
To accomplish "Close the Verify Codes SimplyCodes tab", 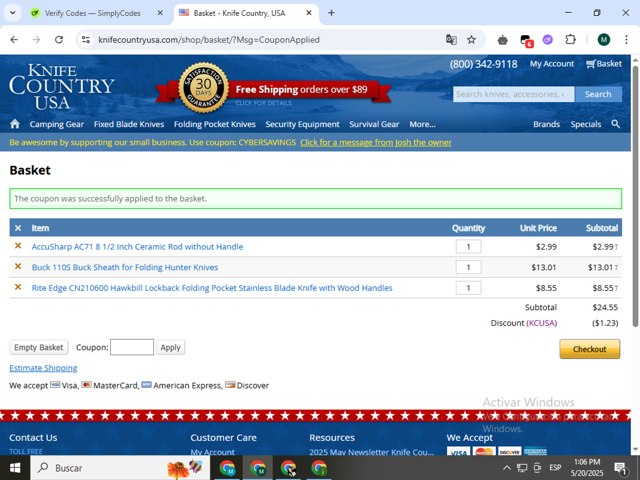I will 160,13.
